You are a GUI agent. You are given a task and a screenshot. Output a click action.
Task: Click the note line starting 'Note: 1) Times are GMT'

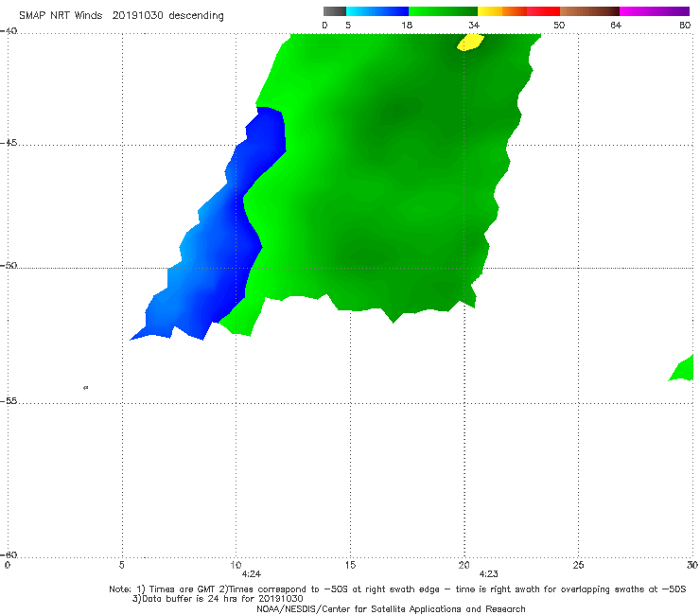pos(397,589)
